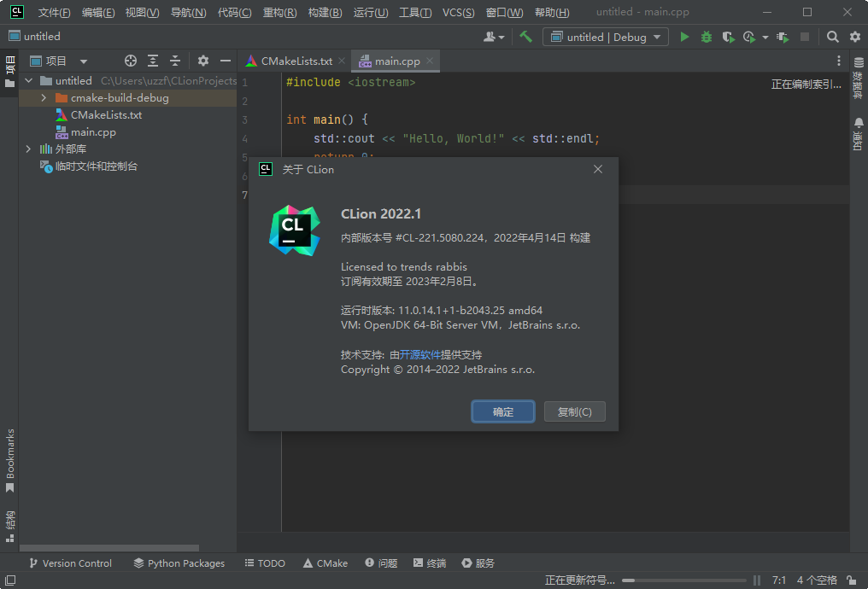Click the project panel horizontal scrollbar

pos(109,548)
